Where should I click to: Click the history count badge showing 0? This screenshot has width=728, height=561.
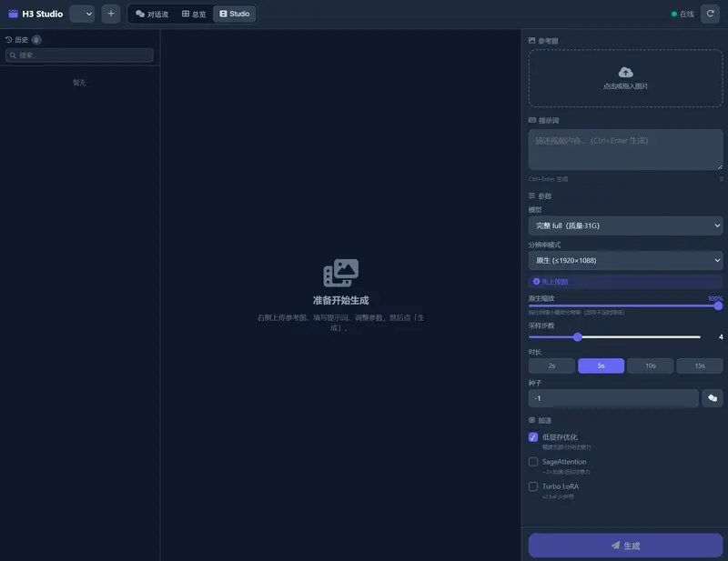tap(36, 40)
